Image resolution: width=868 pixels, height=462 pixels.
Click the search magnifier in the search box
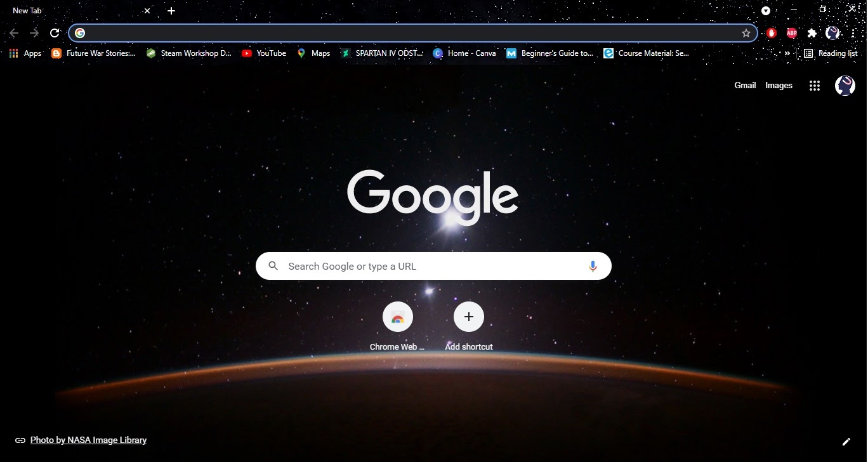(x=273, y=265)
